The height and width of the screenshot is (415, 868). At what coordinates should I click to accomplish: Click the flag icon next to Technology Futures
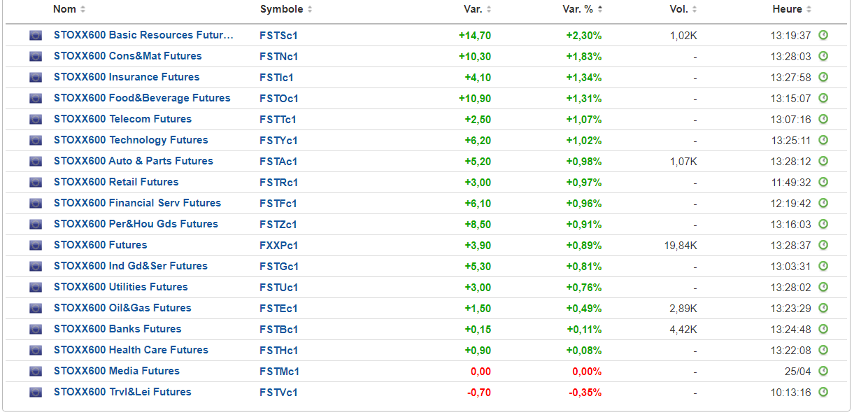(36, 140)
